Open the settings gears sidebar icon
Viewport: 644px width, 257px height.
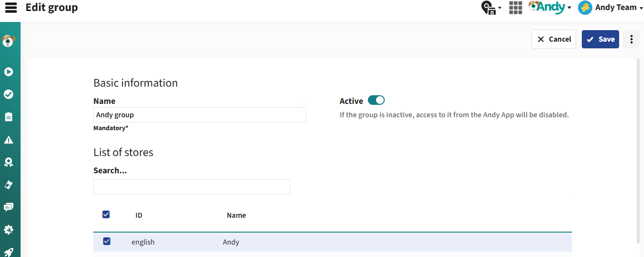tap(9, 230)
